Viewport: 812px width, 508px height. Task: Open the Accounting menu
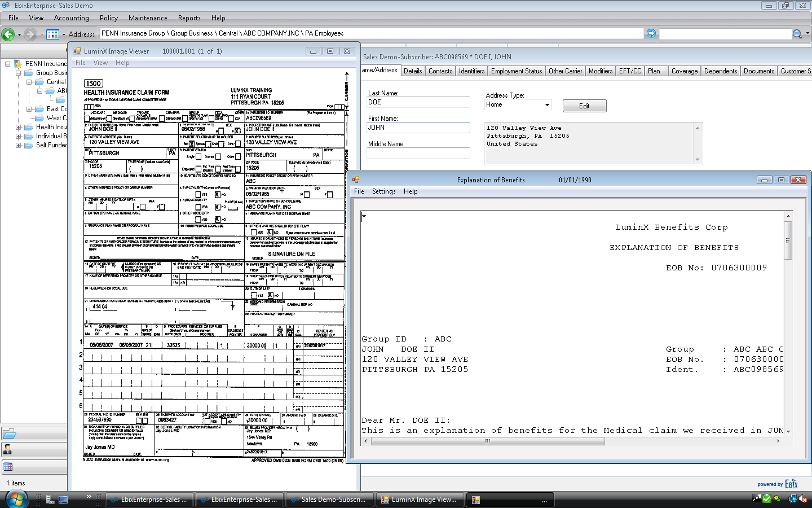click(72, 18)
